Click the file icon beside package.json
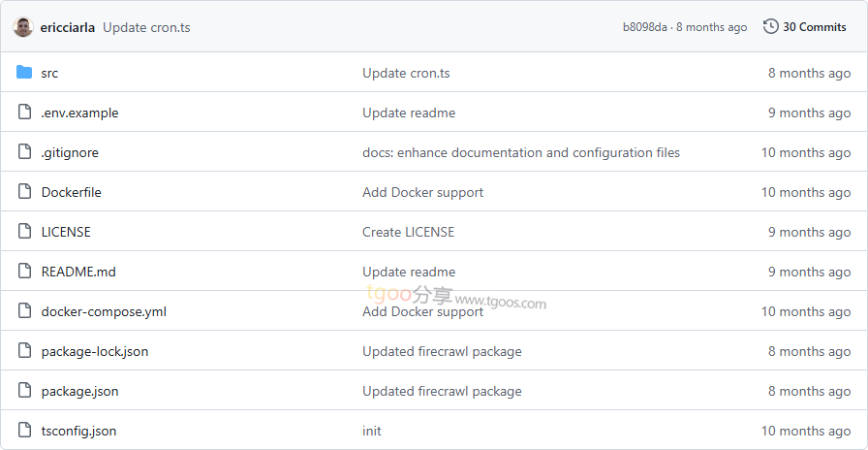 [x=24, y=391]
